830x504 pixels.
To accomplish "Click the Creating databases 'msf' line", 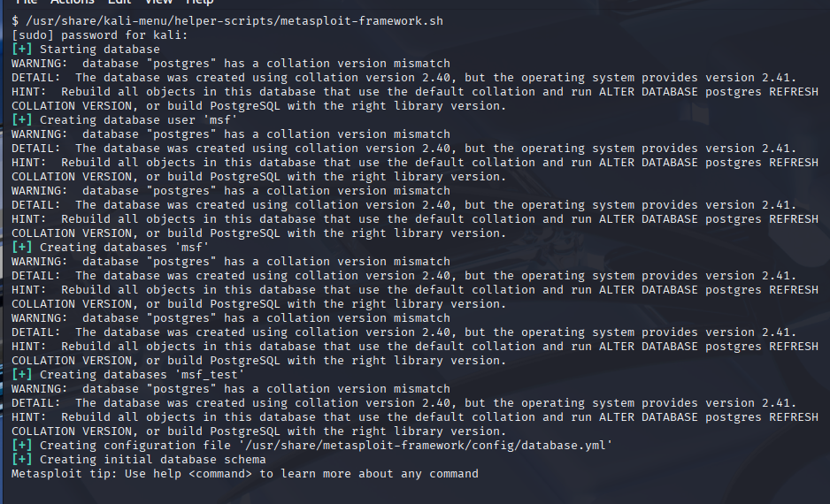I will tap(125, 247).
